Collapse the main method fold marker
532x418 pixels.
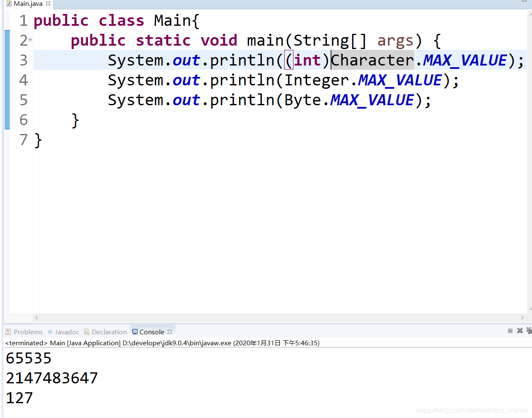pyautogui.click(x=30, y=40)
